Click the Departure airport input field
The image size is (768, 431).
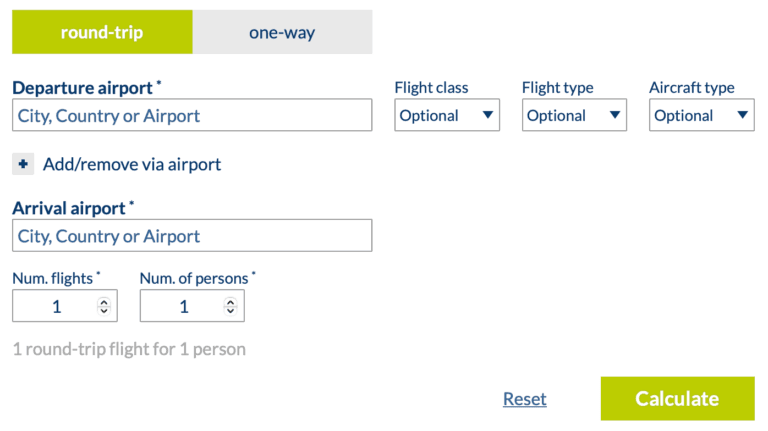pyautogui.click(x=192, y=116)
